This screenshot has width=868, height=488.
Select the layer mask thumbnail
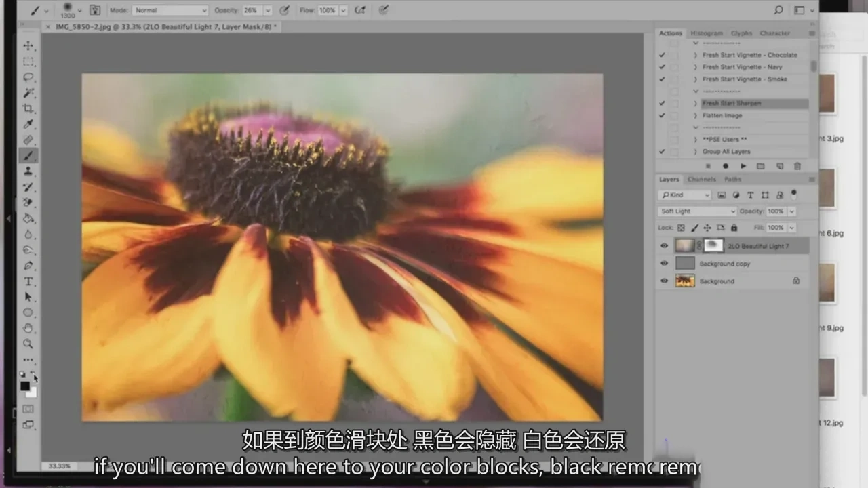714,245
